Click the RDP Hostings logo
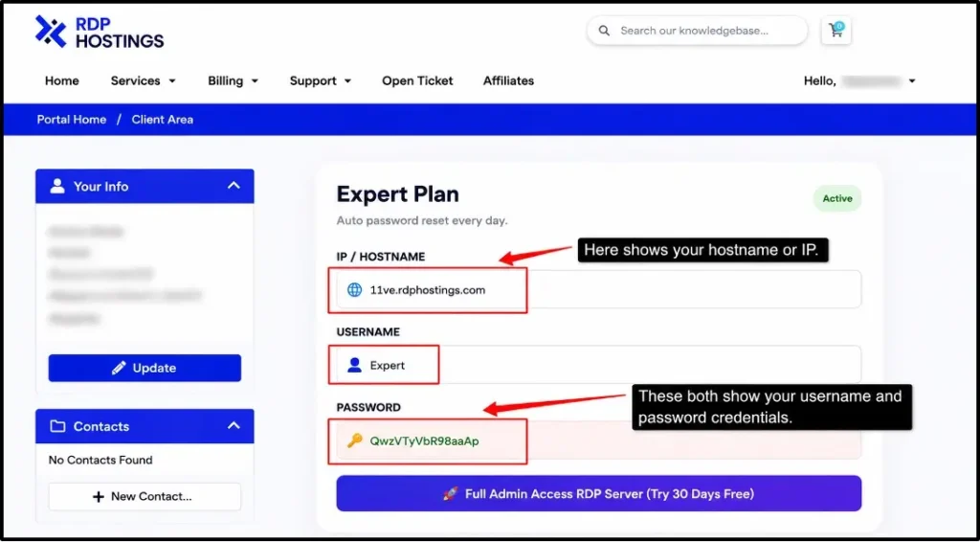Image resolution: width=980 pixels, height=542 pixels. pyautogui.click(x=100, y=32)
